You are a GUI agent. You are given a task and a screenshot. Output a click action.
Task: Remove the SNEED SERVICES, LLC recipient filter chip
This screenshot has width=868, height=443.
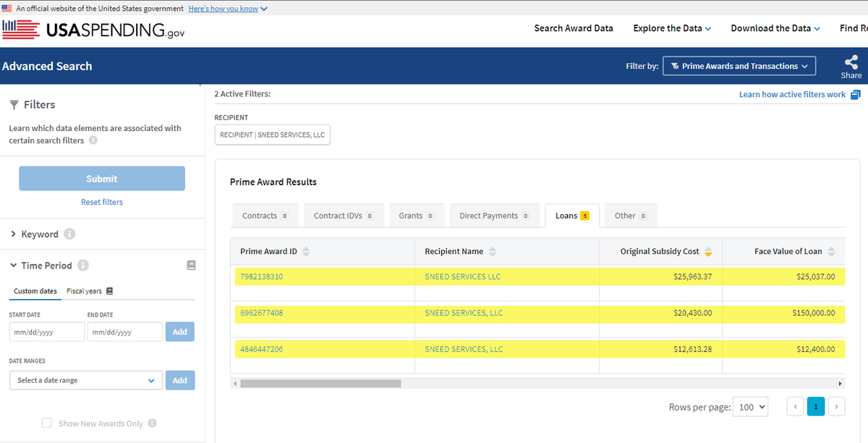(x=272, y=135)
